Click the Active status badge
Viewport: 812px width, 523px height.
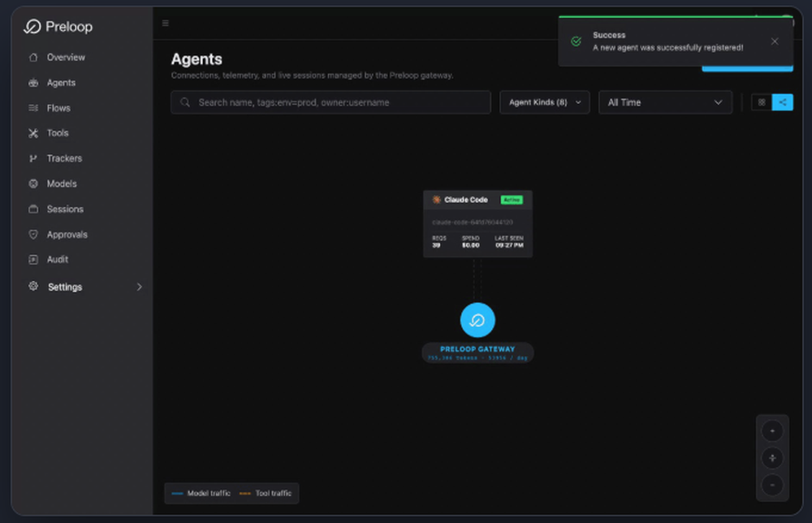pyautogui.click(x=511, y=200)
